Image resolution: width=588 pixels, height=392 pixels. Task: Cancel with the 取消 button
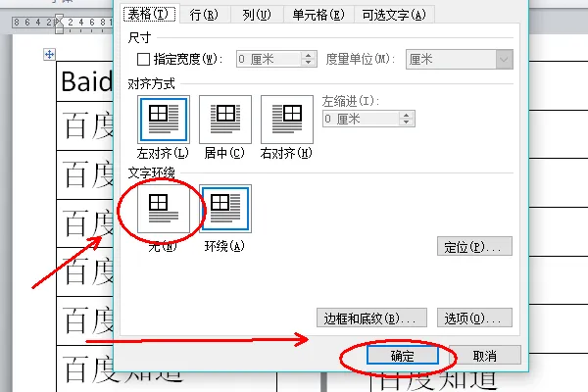tap(484, 355)
